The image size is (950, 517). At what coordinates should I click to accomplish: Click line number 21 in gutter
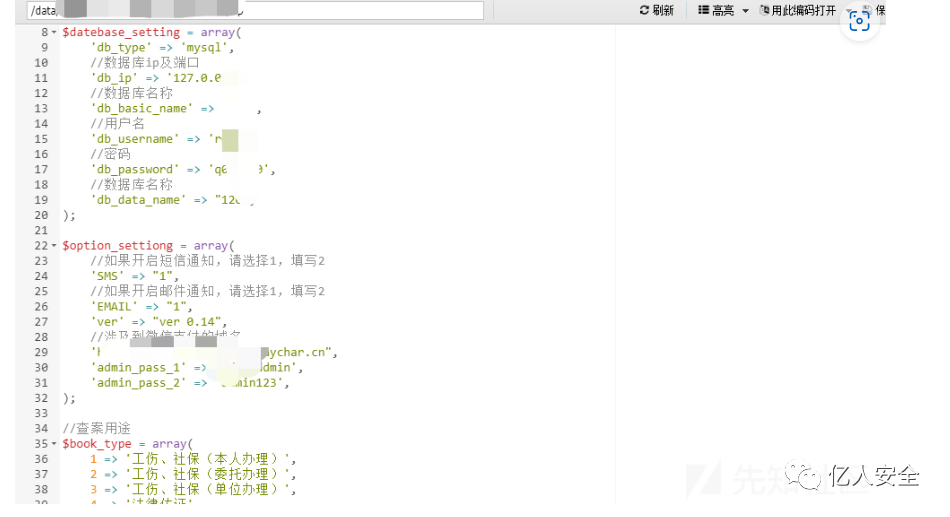click(x=41, y=230)
